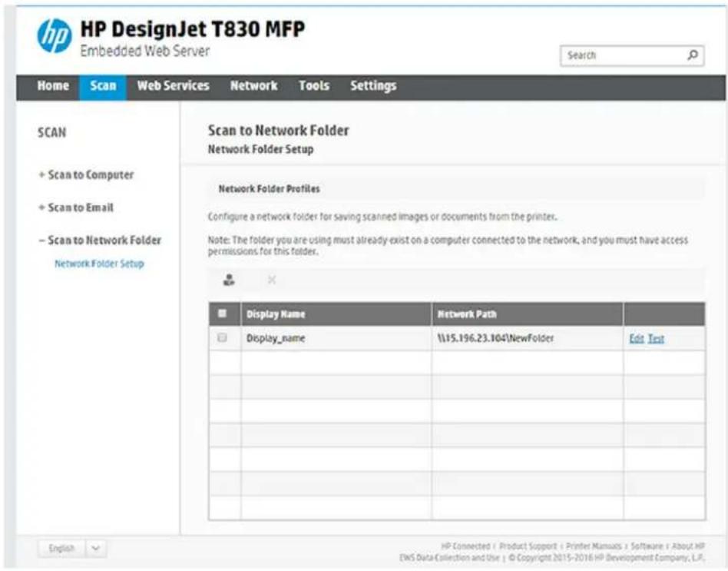The width and height of the screenshot is (728, 571).
Task: Open the Settings tab
Action: (373, 86)
